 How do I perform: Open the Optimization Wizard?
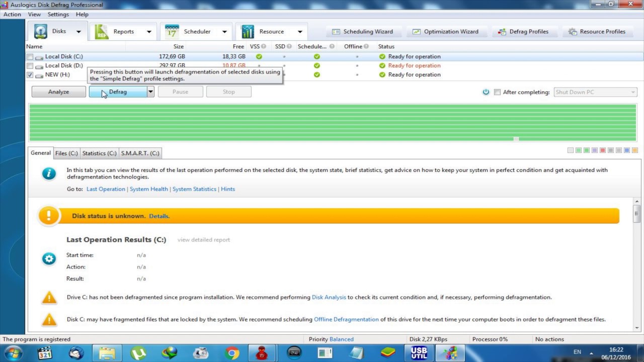point(445,31)
